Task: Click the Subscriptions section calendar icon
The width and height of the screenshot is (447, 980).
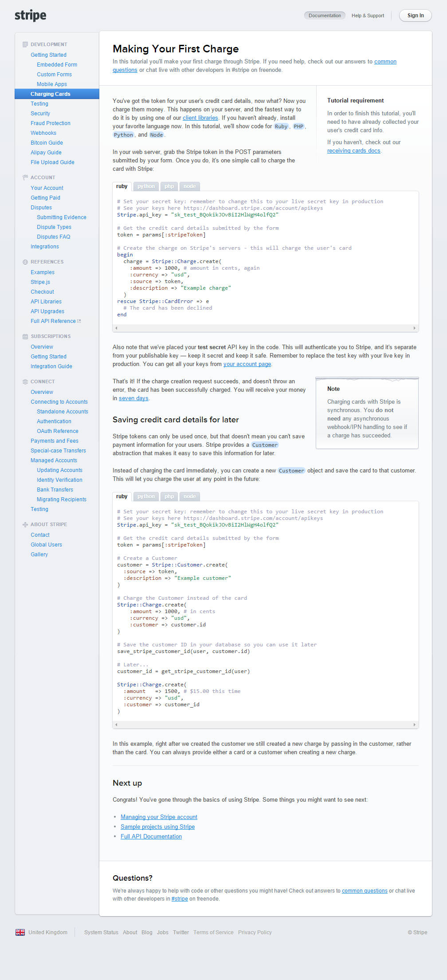Action: 25,336
